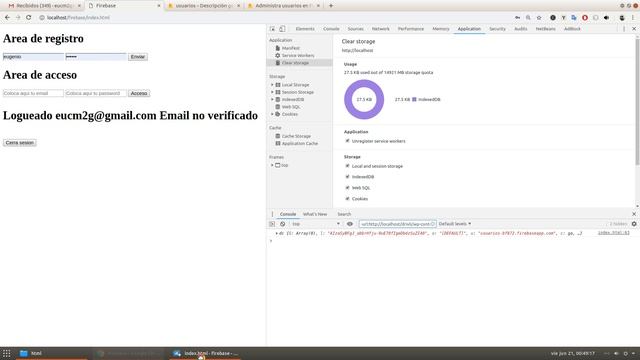Uncheck Unregister service workers
Image resolution: width=640 pixels, height=360 pixels.
(x=347, y=141)
